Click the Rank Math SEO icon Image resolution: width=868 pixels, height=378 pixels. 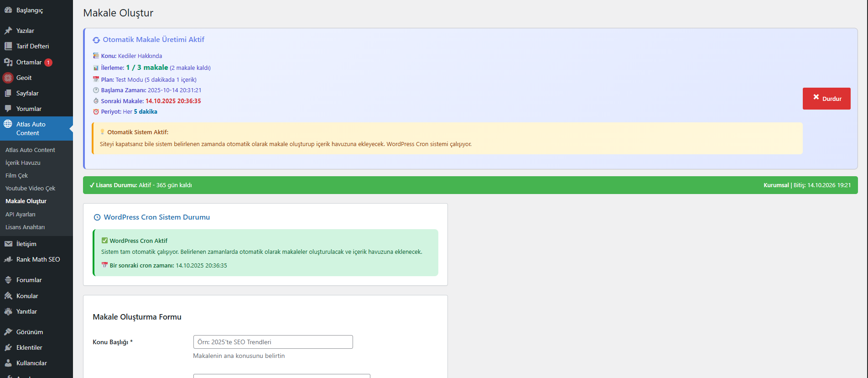click(x=8, y=259)
